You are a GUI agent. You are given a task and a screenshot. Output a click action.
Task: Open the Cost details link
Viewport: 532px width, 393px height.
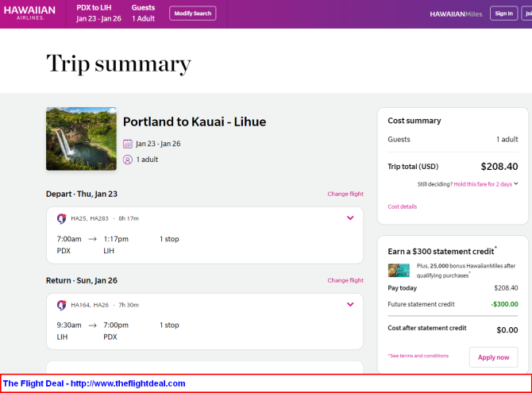[x=402, y=206]
